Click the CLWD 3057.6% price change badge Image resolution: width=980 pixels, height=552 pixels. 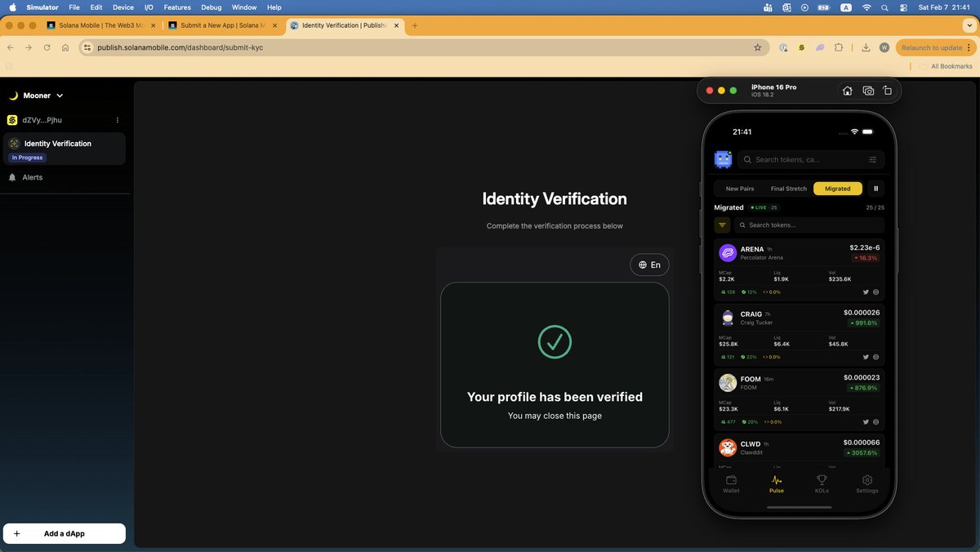pyautogui.click(x=862, y=452)
